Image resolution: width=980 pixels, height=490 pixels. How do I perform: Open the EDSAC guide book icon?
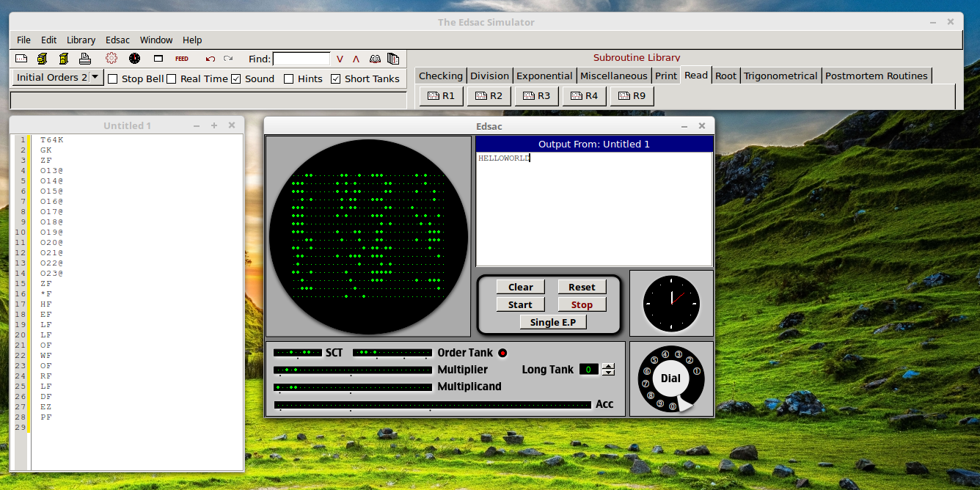(374, 59)
